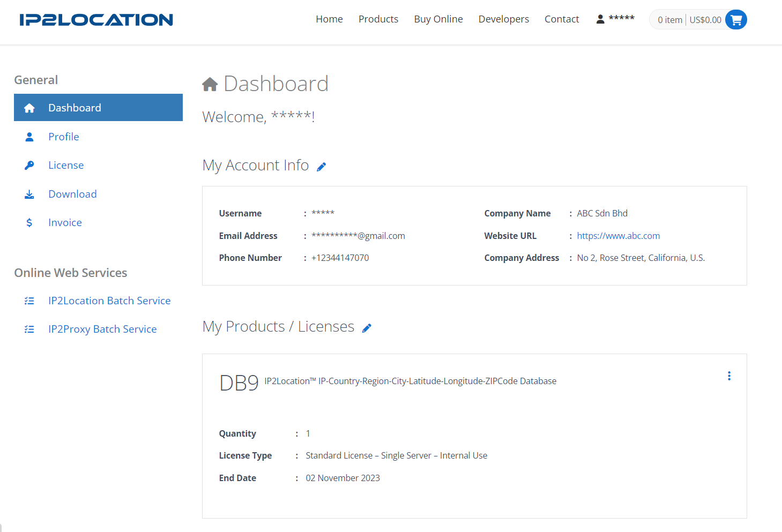The image size is (782, 532).
Task: Click the download arrow icon in sidebar
Action: pos(29,194)
